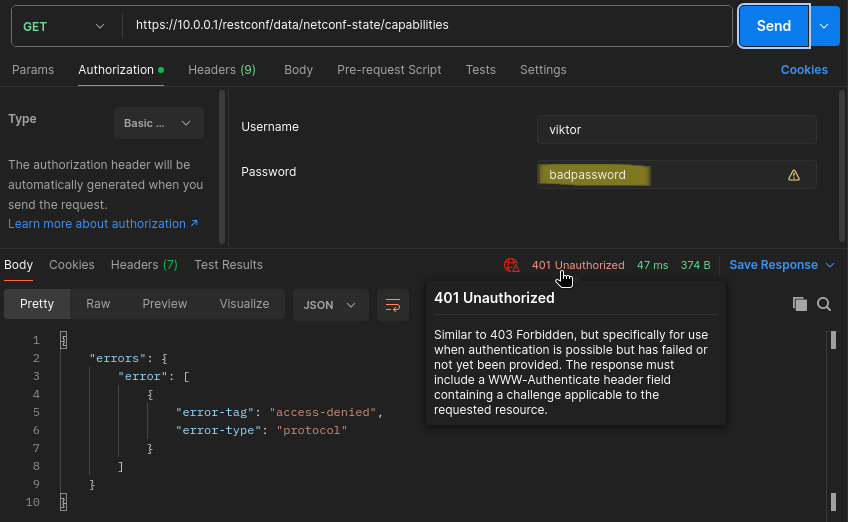Click the "error" key on line 3
The width and height of the screenshot is (848, 522).
(x=143, y=376)
